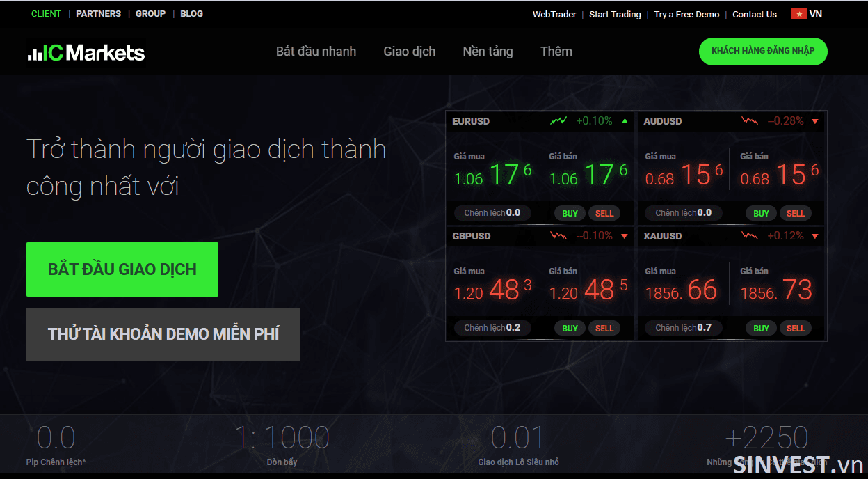Screen dimensions: 868x479
Task: Click the 0.01 Giao dịch Lô Siêu nhỏ stat
Action: (x=518, y=446)
